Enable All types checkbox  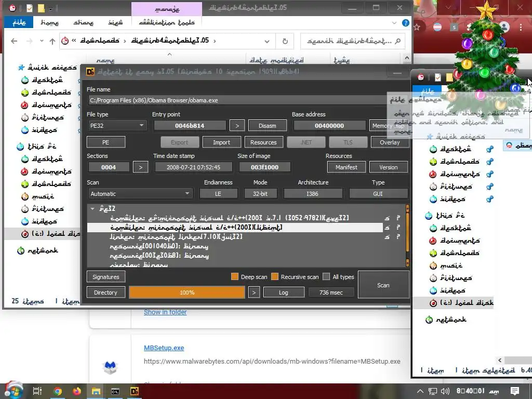click(326, 276)
